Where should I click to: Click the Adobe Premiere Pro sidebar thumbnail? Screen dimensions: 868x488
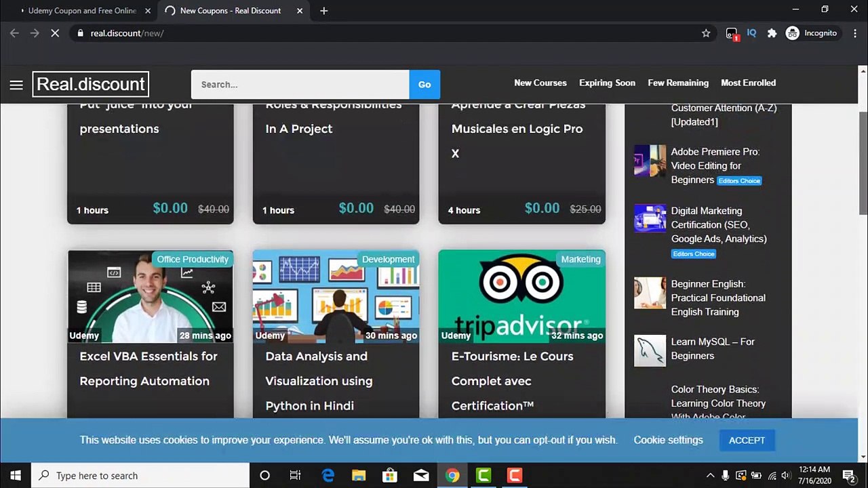coord(650,161)
